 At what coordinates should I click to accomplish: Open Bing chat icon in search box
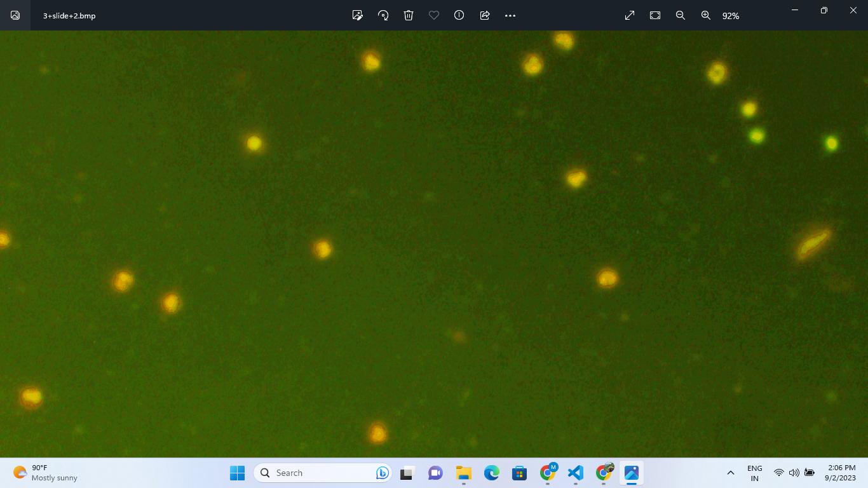coord(382,473)
